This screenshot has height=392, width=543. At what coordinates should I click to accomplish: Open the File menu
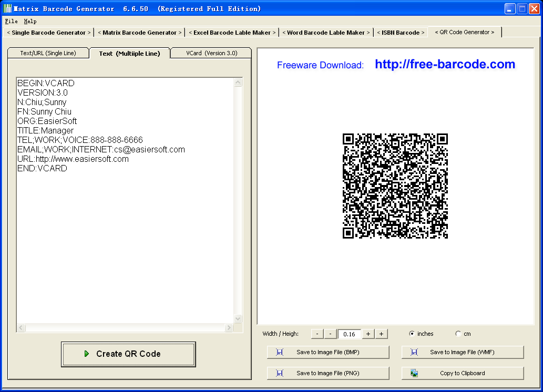coord(11,21)
